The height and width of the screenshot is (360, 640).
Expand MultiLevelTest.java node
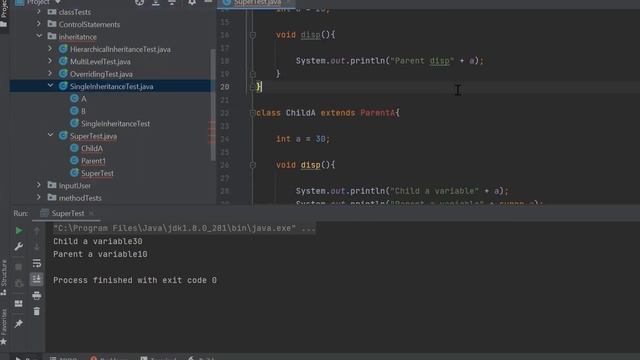pos(50,61)
